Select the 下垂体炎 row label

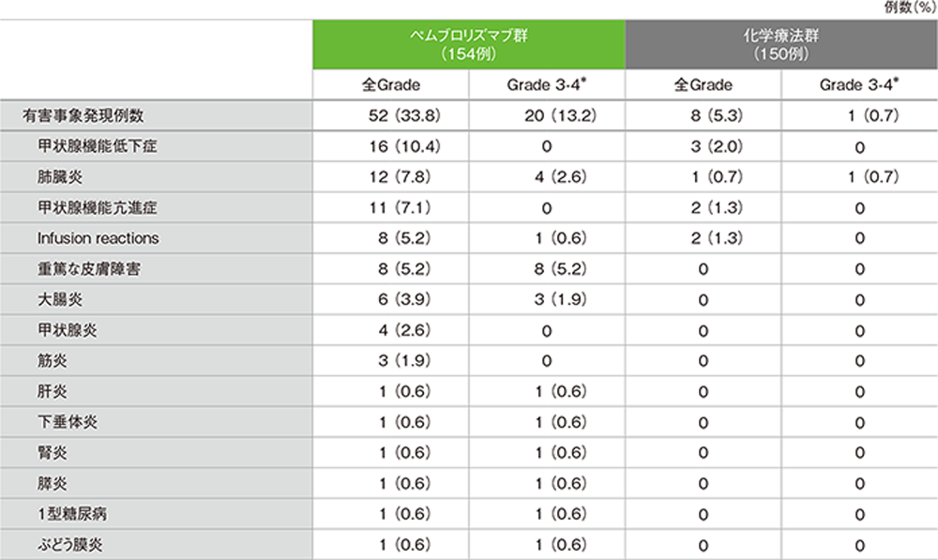[x=67, y=422]
